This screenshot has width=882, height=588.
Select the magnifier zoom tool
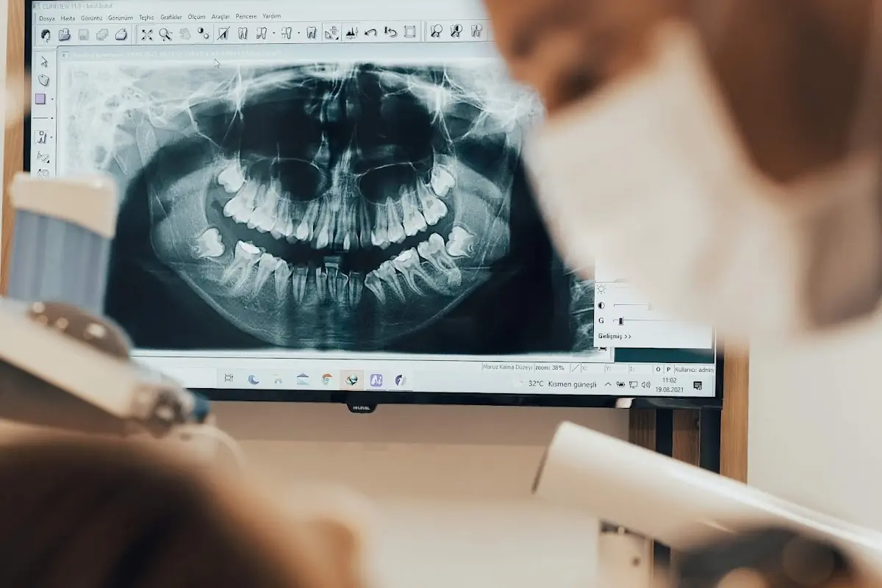pyautogui.click(x=165, y=34)
